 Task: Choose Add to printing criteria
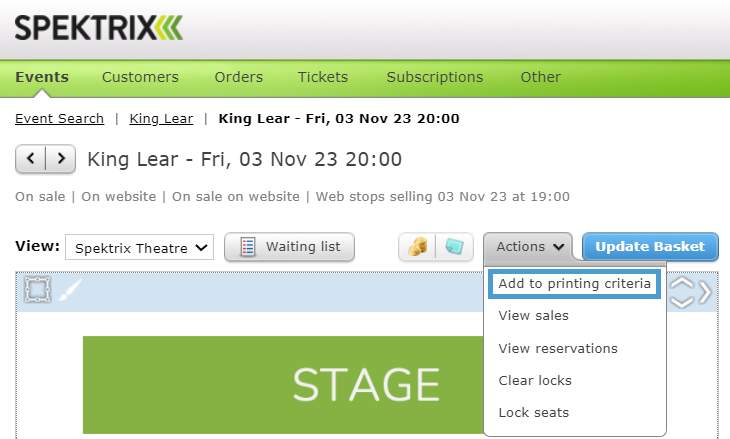point(575,284)
